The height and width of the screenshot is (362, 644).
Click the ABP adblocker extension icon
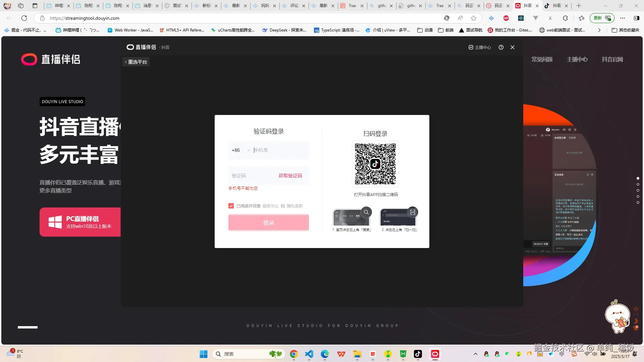point(506,18)
